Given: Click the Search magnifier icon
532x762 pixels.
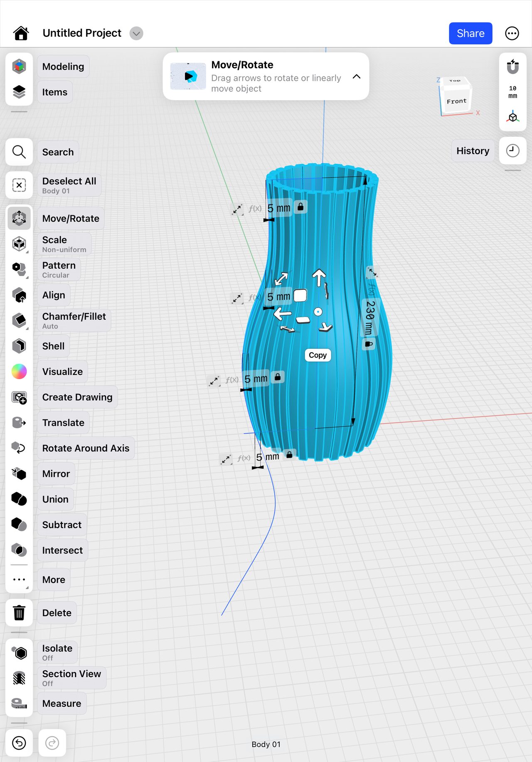Looking at the screenshot, I should pyautogui.click(x=19, y=152).
